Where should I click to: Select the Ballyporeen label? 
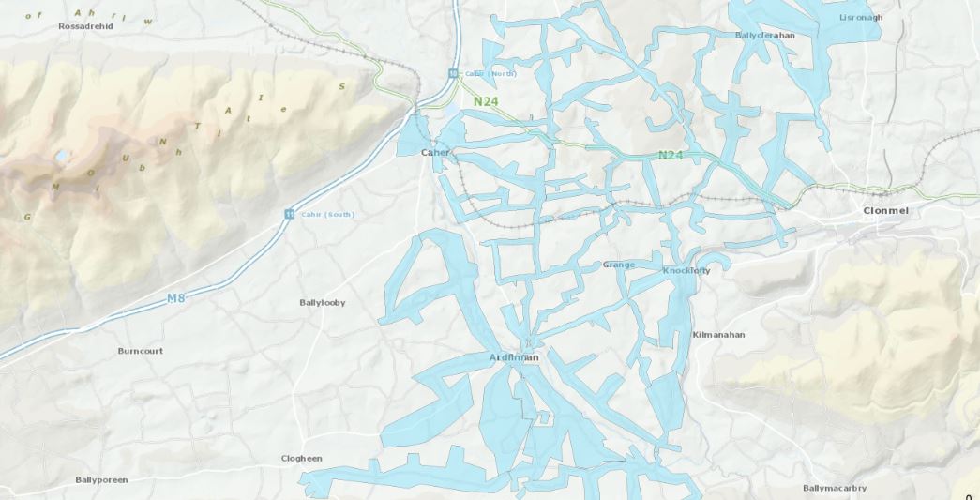pyautogui.click(x=102, y=480)
